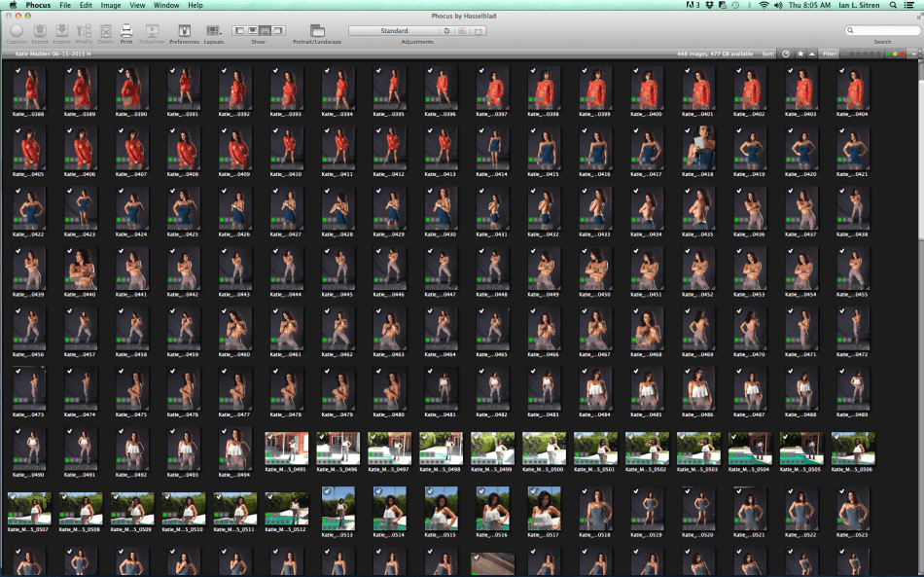Toggle checkmark on thumbnail Katie 0391
The height and width of the screenshot is (577, 924).
pos(171,71)
